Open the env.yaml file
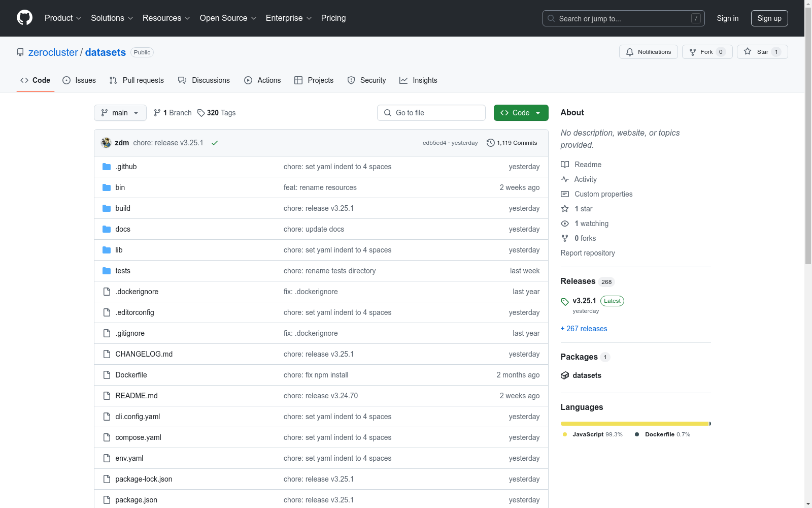Screen dimensions: 812x508 (129, 458)
